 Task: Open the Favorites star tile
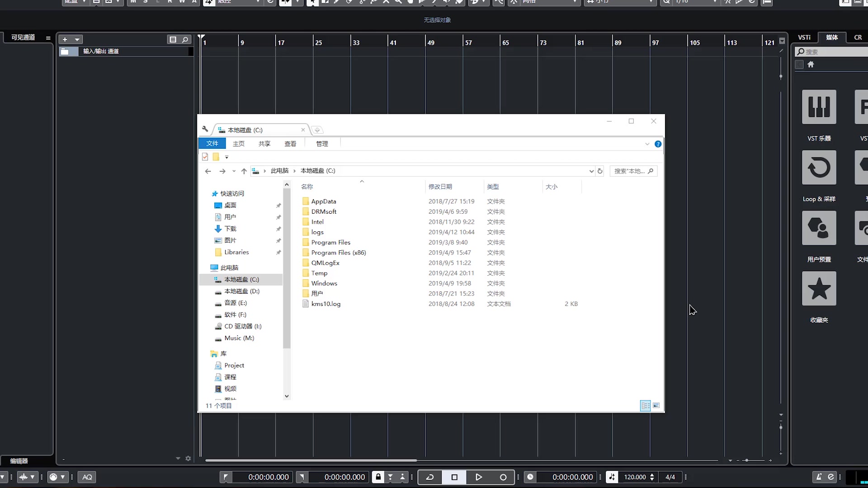(819, 289)
